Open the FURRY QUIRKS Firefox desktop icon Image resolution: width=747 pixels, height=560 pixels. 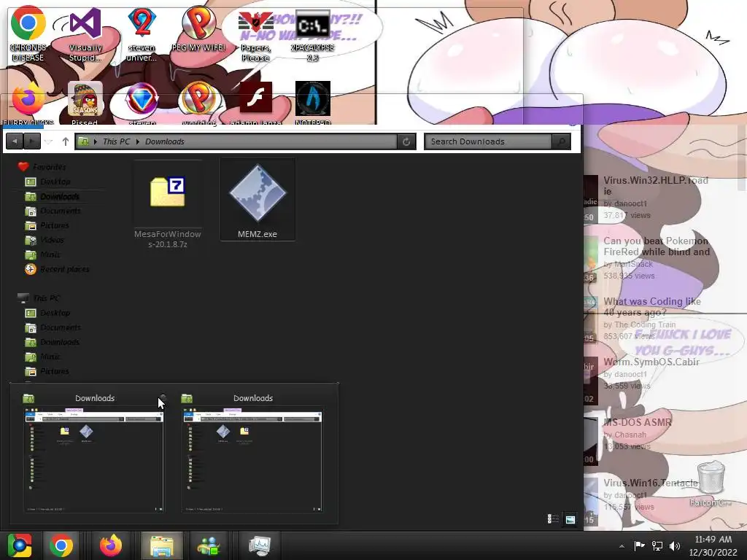click(28, 104)
